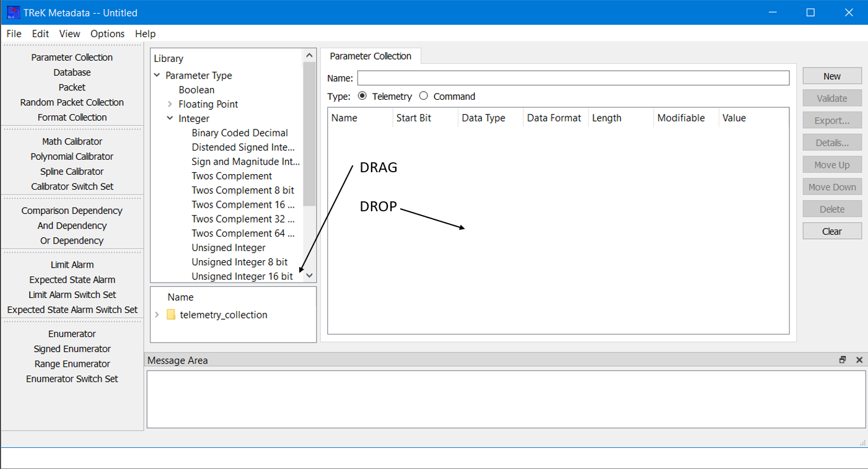Click the Name input field
868x469 pixels.
(573, 78)
